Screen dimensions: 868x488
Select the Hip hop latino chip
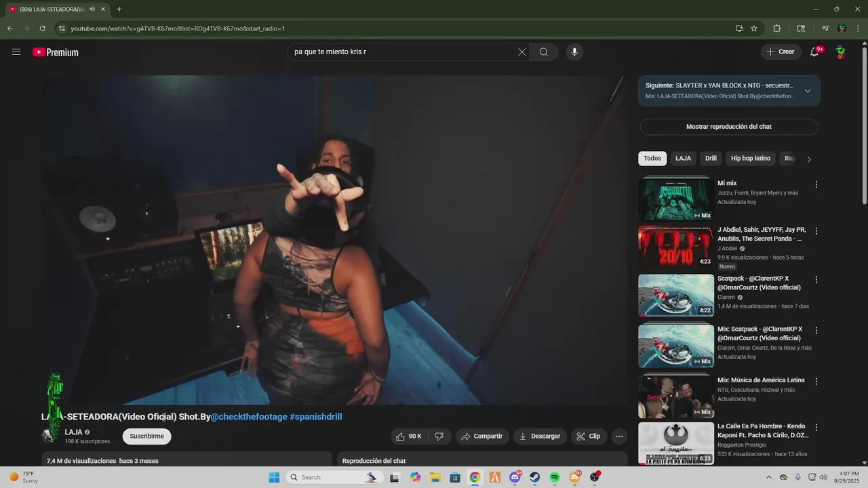pyautogui.click(x=751, y=159)
